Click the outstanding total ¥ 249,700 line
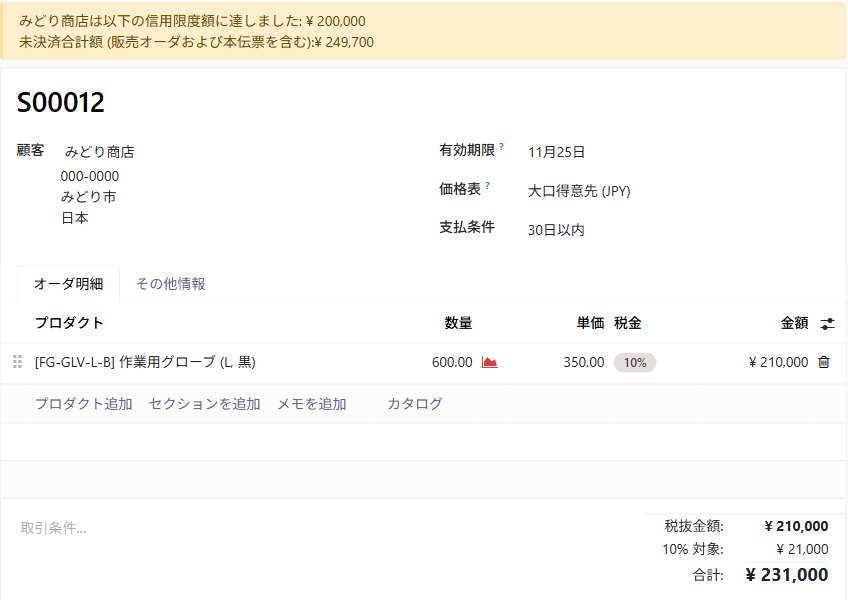 pos(196,42)
